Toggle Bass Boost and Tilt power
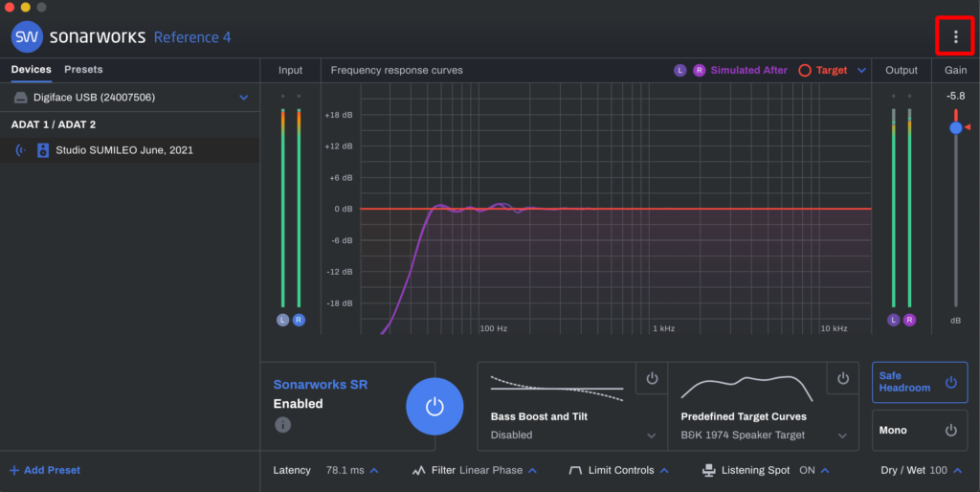980x492 pixels. [652, 378]
